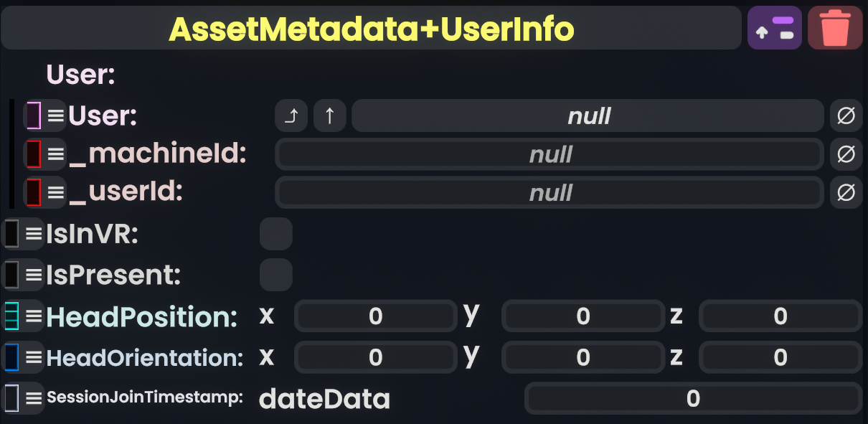Viewport: 868px width, 424px height.
Task: Click the red trash delete icon
Action: point(835,28)
